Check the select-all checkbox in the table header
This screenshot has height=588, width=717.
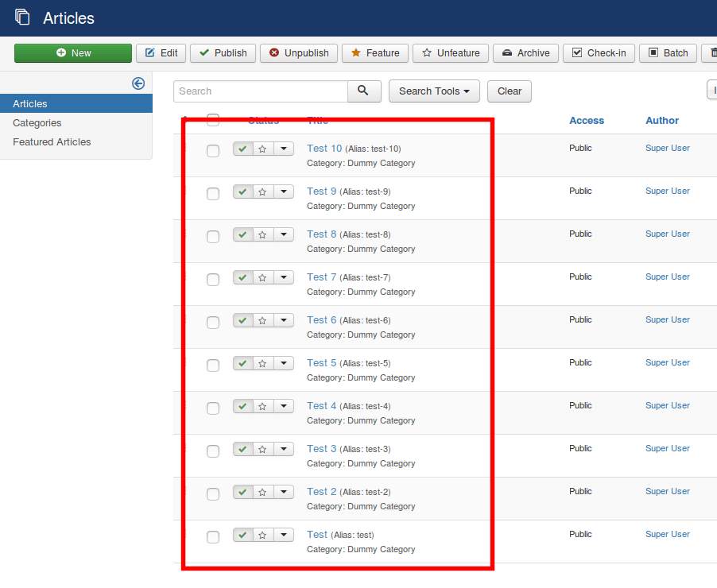click(x=213, y=120)
